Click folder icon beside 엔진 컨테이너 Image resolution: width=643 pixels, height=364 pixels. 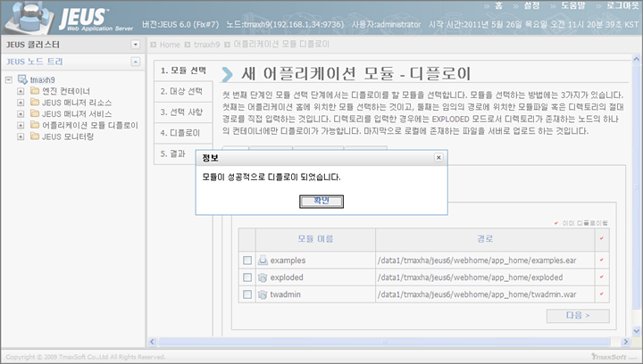tap(35, 91)
